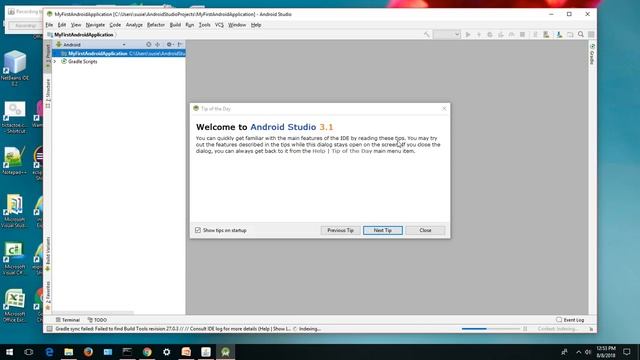The width and height of the screenshot is (640, 360).
Task: Open the Window menu
Action: (237, 25)
